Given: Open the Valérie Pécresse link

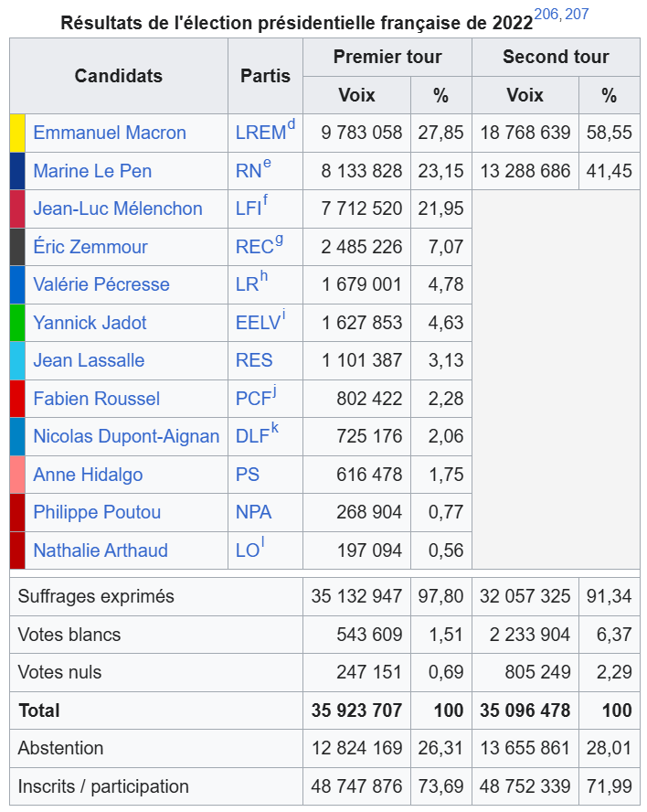Looking at the screenshot, I should (x=101, y=284).
